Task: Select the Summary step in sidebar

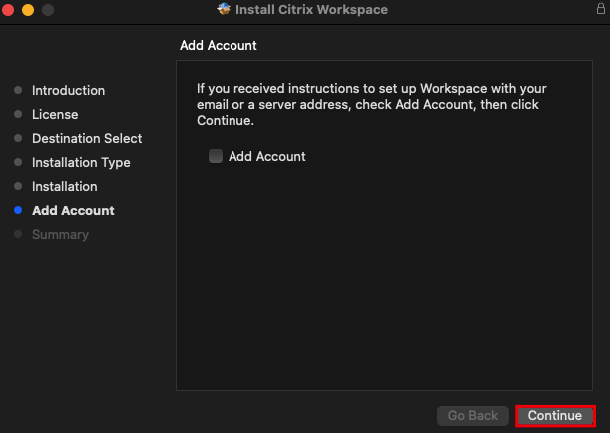Action: (60, 235)
